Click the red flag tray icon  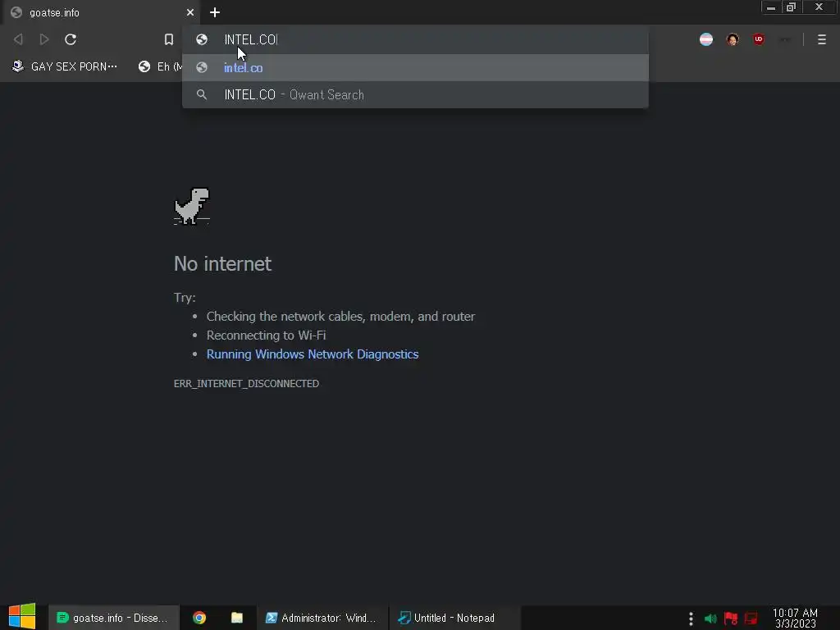(731, 619)
